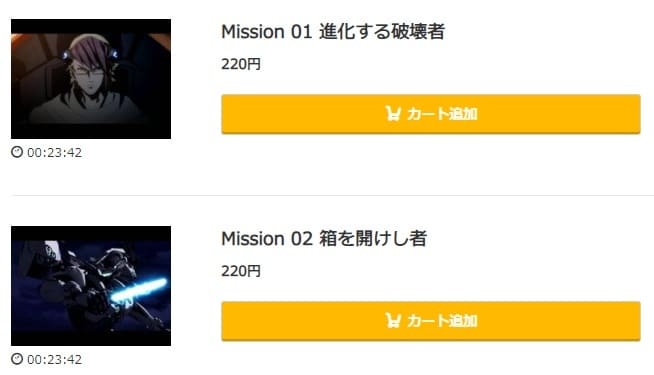This screenshot has width=654, height=375.
Task: Open the Mission 02 箱を開けし者 title
Action: (324, 239)
